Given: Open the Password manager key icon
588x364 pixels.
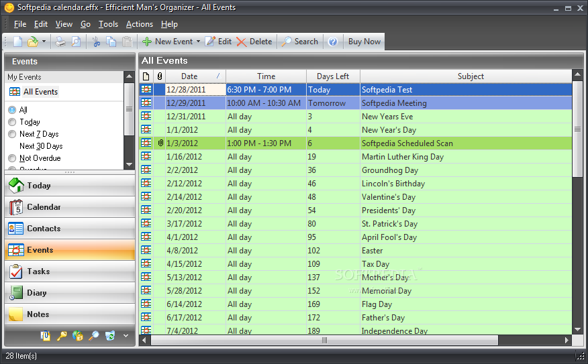Looking at the screenshot, I should click(x=62, y=336).
